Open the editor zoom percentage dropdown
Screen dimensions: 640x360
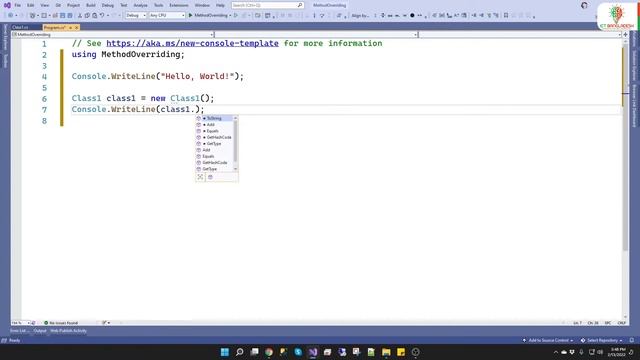point(20,323)
